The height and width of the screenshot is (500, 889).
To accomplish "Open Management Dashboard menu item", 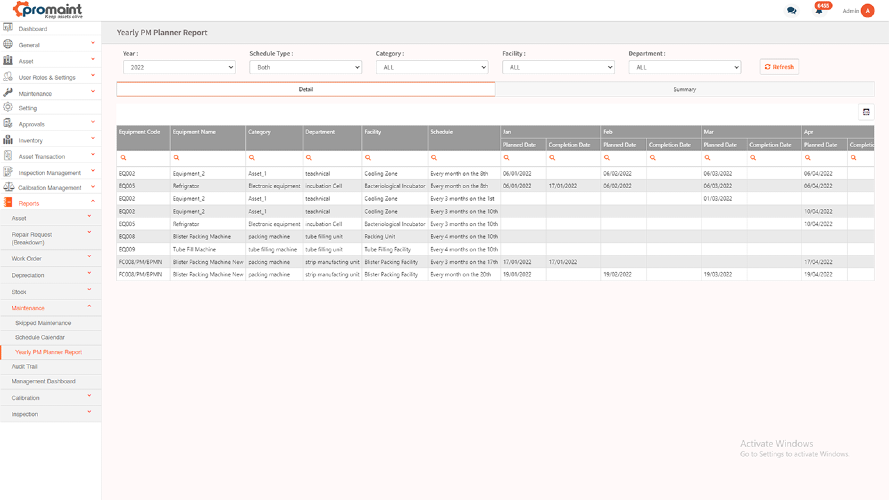I will 44,382.
